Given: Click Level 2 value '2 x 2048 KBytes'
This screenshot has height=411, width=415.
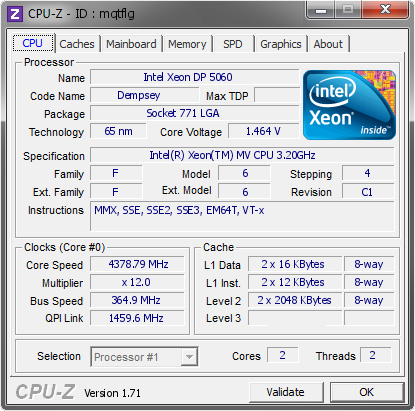Looking at the screenshot, I should (x=295, y=300).
